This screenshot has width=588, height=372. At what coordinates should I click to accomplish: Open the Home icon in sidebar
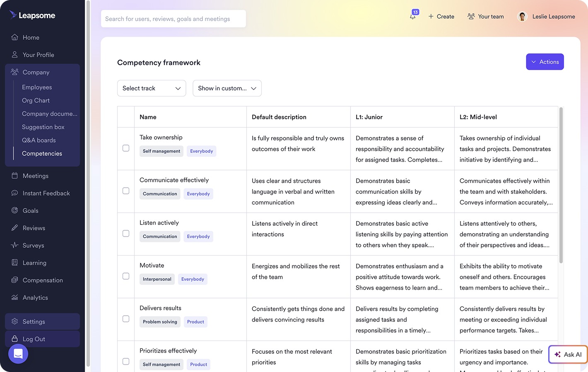(14, 37)
